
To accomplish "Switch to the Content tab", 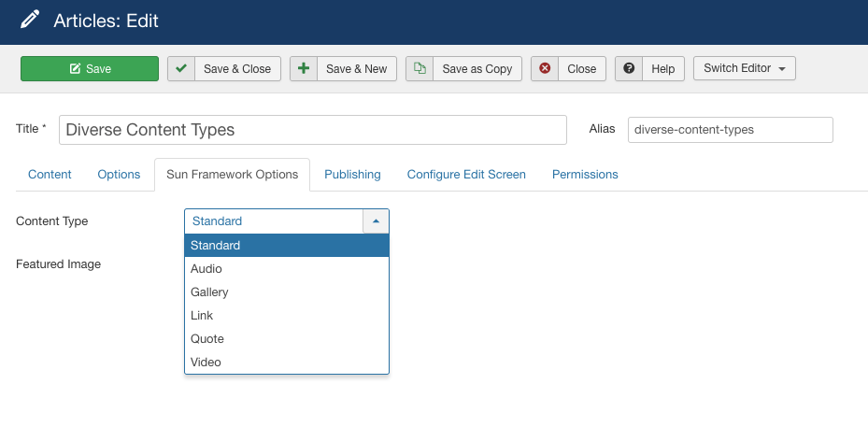I will click(x=50, y=175).
